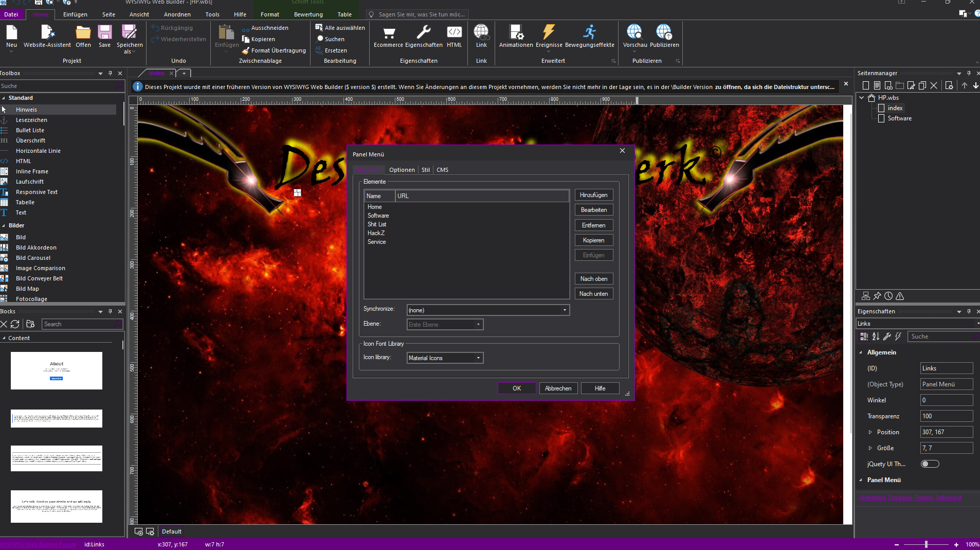This screenshot has height=550, width=980.
Task: Click the warning triangle icon
Action: coord(900,296)
